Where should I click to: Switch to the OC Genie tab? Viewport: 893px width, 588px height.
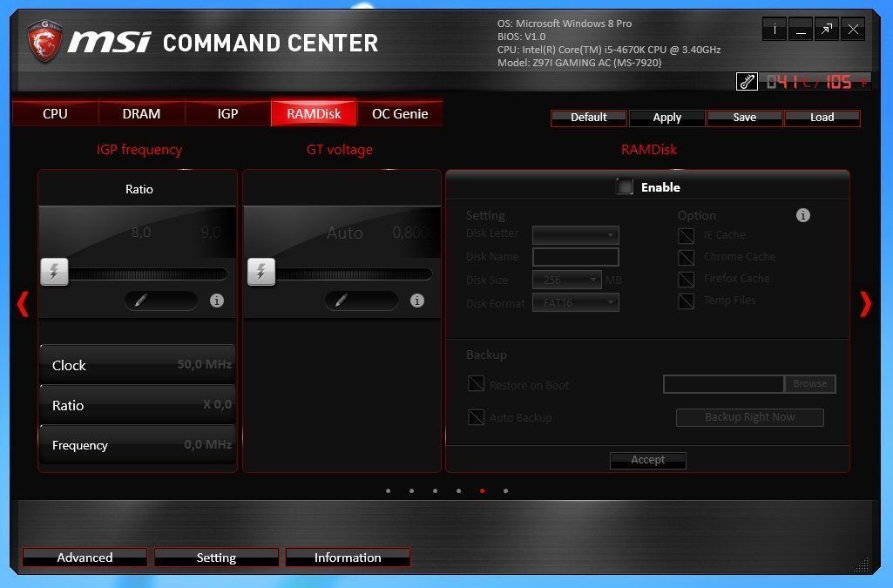(x=400, y=113)
